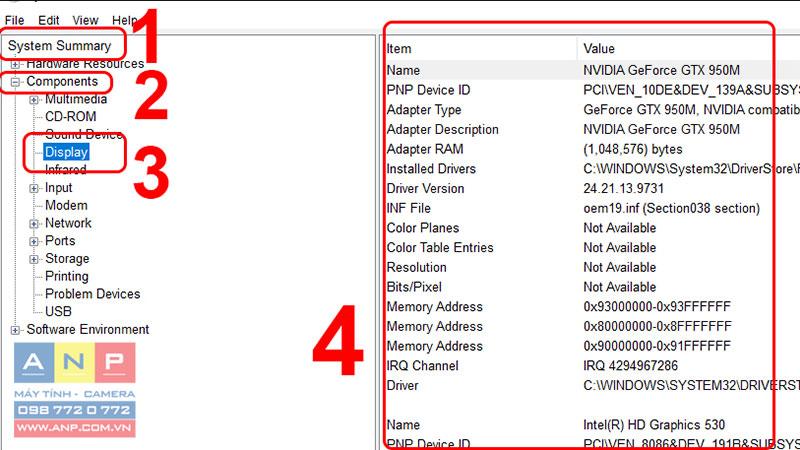Screen dimensions: 800x450
Task: Select Memory Address 0x80000000-0x8FFFFFFF row
Action: [x=592, y=327]
